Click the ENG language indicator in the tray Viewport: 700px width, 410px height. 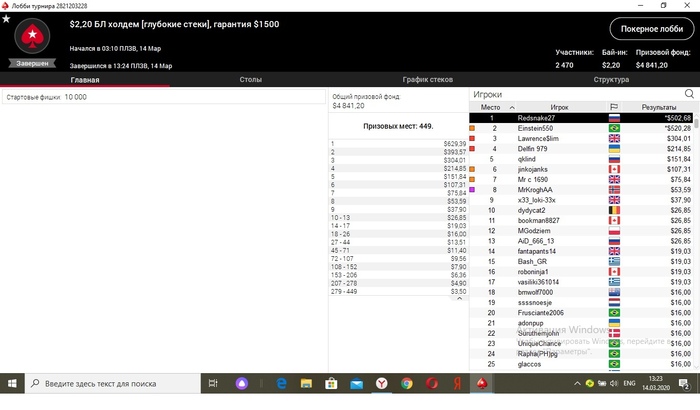(629, 384)
